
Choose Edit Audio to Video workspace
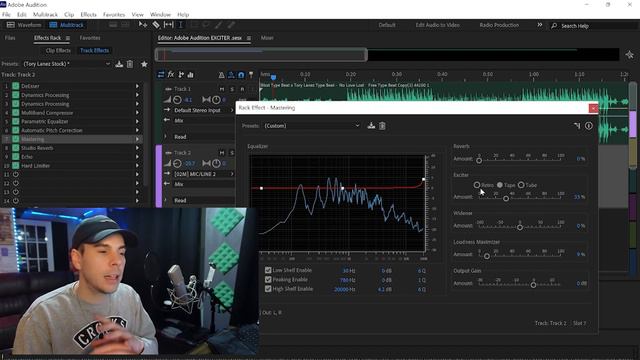pos(438,25)
